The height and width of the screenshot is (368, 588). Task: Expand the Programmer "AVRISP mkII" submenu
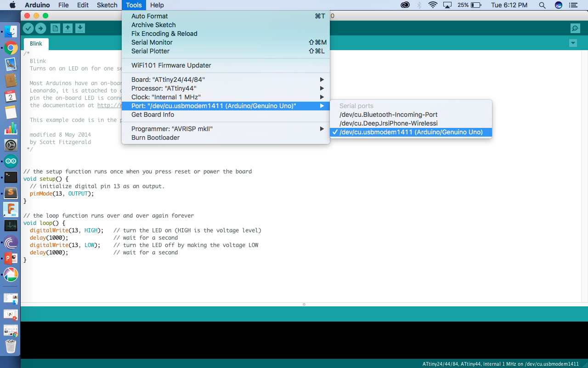(226, 129)
